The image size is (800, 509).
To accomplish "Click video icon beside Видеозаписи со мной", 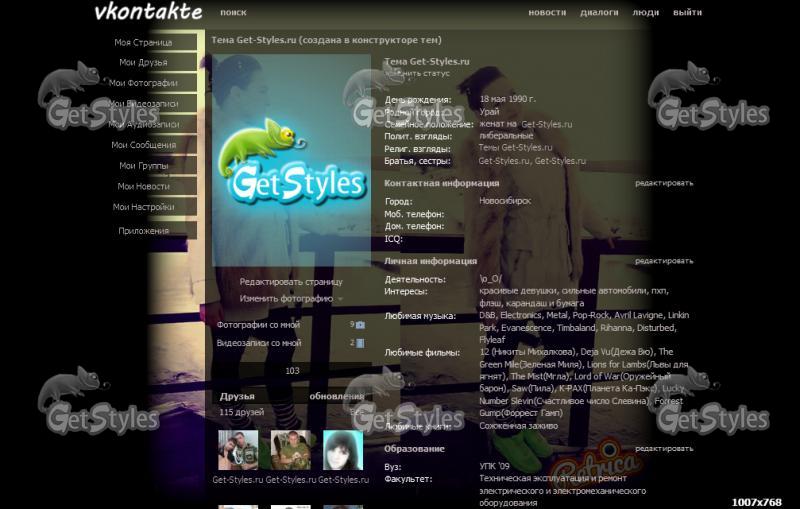I will tap(360, 343).
